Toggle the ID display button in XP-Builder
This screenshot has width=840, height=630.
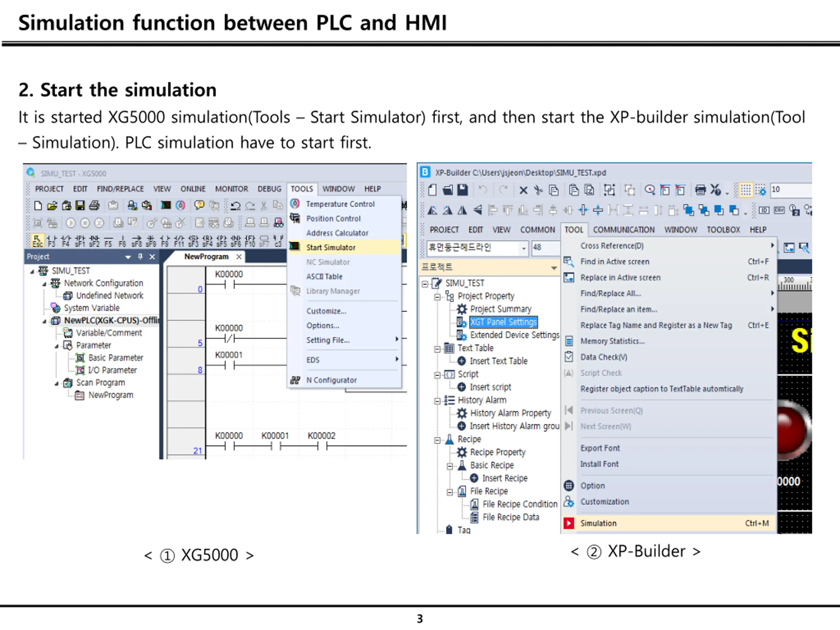coord(764,210)
